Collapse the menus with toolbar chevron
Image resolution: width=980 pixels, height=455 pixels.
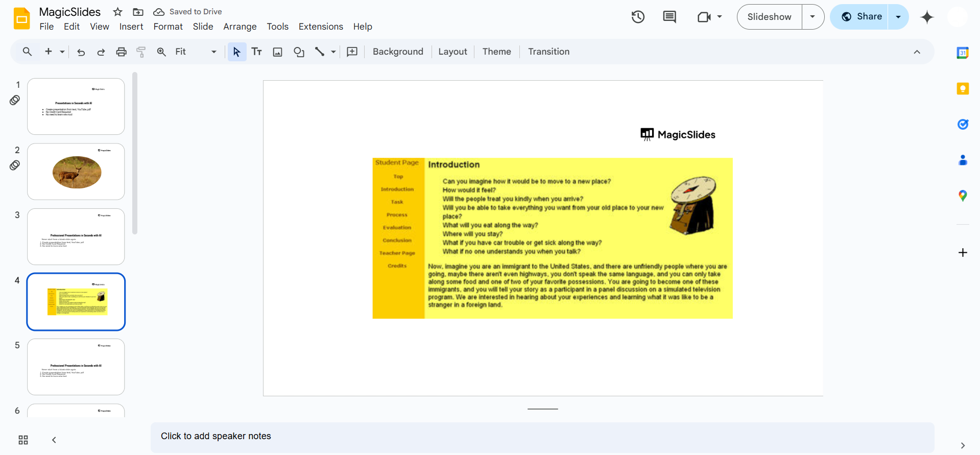917,52
